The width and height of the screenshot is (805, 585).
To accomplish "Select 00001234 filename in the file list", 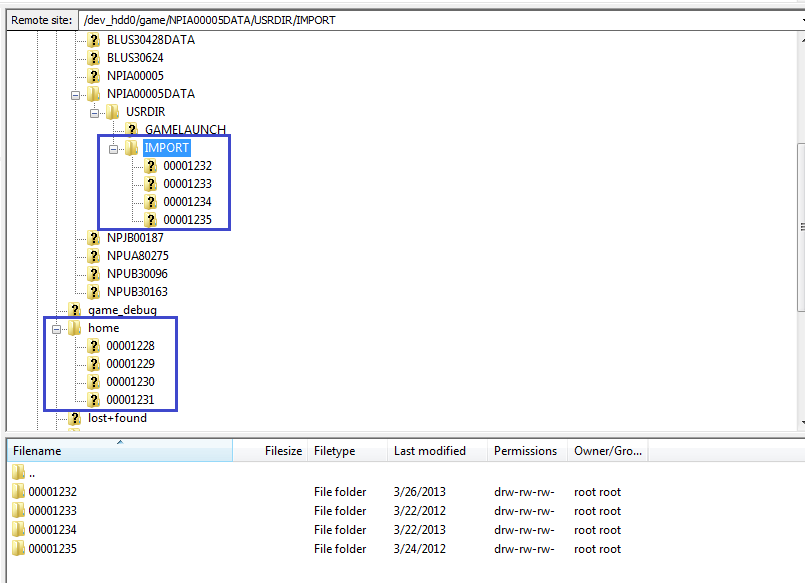I will 52,530.
